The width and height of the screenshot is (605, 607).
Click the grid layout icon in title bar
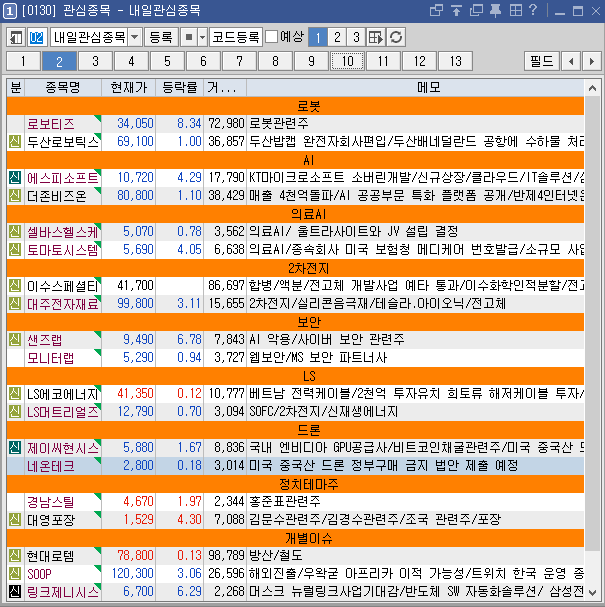pyautogui.click(x=515, y=10)
